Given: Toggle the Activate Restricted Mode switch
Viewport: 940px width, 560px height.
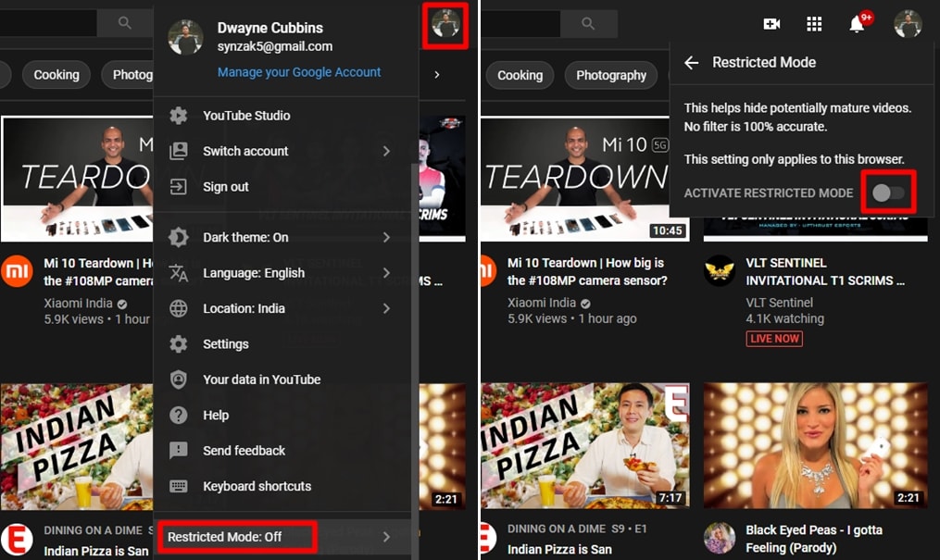Looking at the screenshot, I should coord(888,193).
